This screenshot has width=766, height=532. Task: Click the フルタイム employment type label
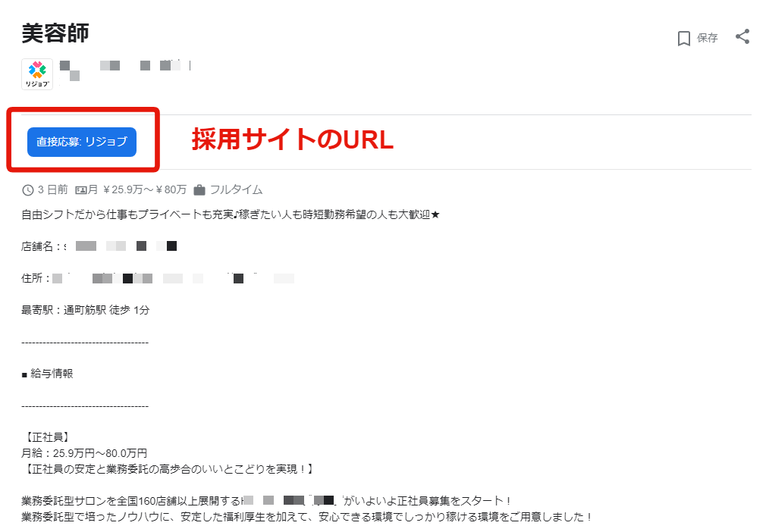(237, 189)
